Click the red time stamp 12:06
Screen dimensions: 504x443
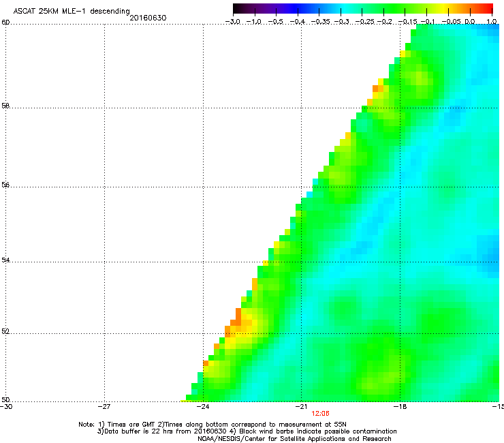(320, 414)
